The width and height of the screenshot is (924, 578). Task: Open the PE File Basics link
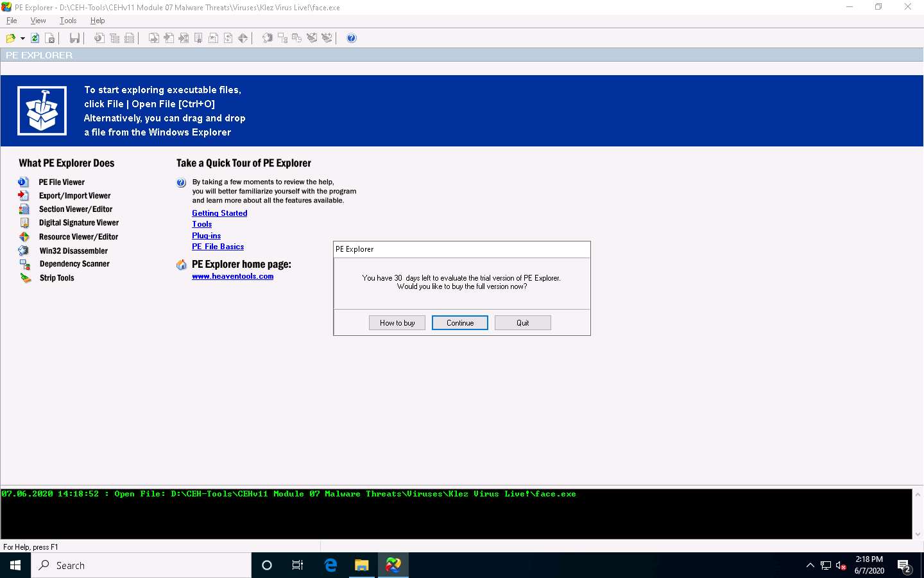[218, 247]
